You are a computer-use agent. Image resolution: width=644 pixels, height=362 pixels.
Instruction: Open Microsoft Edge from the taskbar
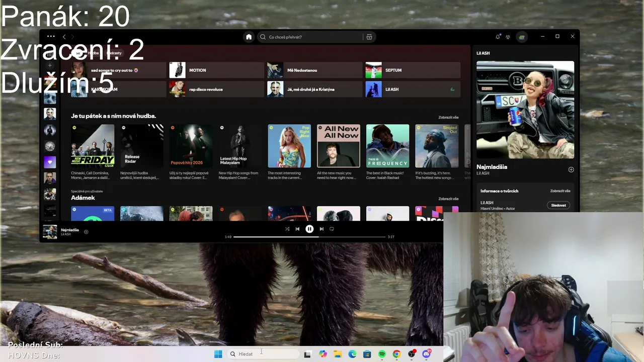[353, 354]
